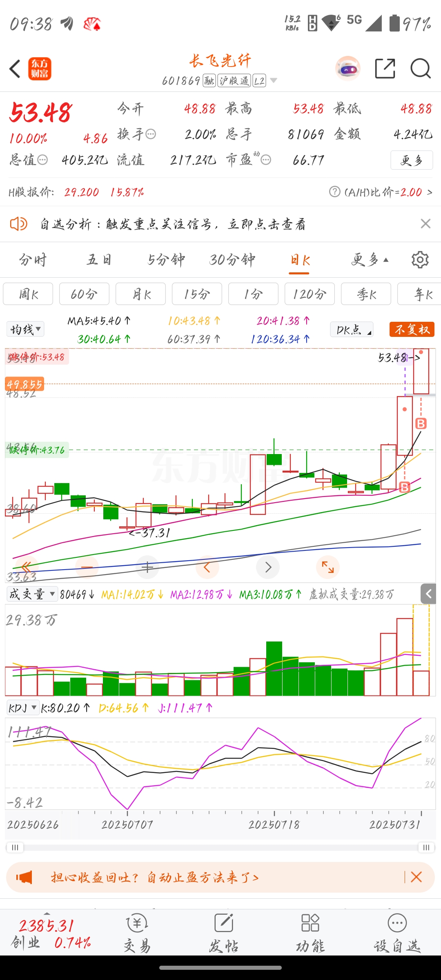The image size is (441, 980).
Task: Tap the 融 margin badge
Action: (209, 80)
